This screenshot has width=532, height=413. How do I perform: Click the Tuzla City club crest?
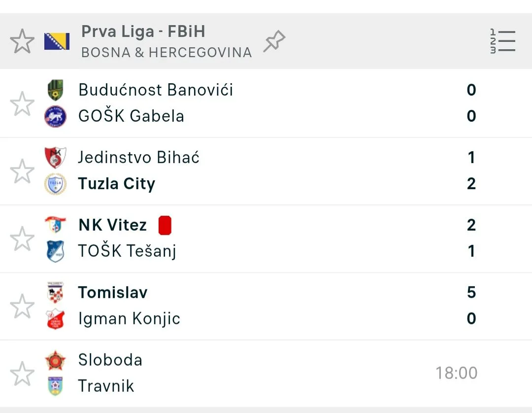coord(55,184)
